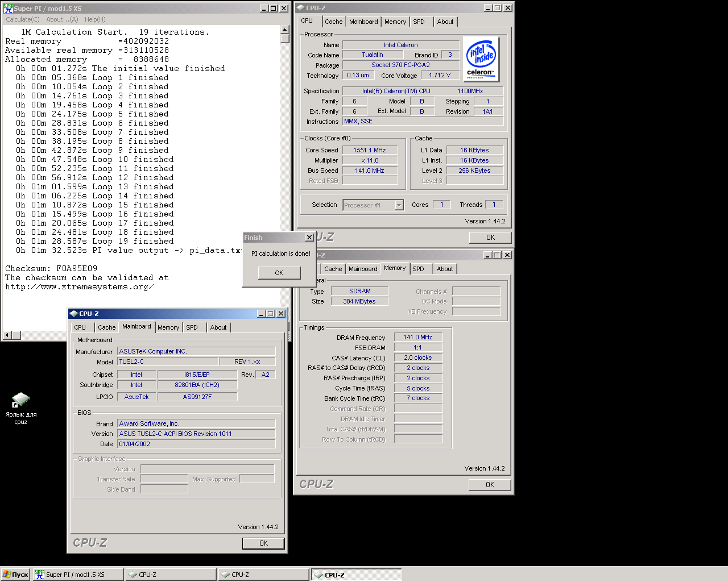Click the CPU-Z title icon in Mainboard window
The image size is (728, 582).
pyautogui.click(x=73, y=314)
